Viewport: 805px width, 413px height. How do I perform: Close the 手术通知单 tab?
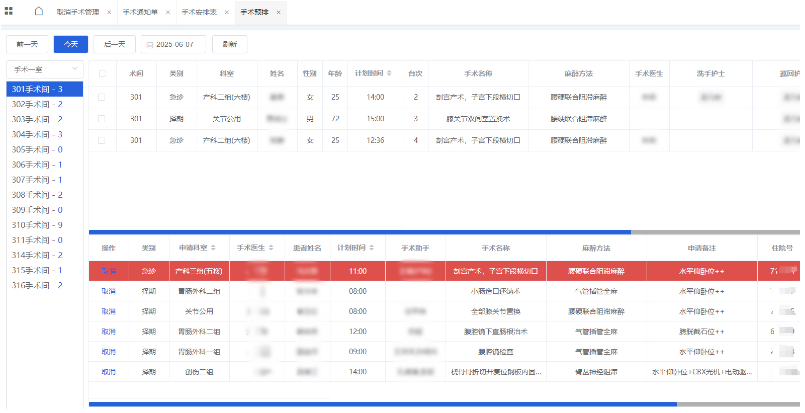[168, 12]
